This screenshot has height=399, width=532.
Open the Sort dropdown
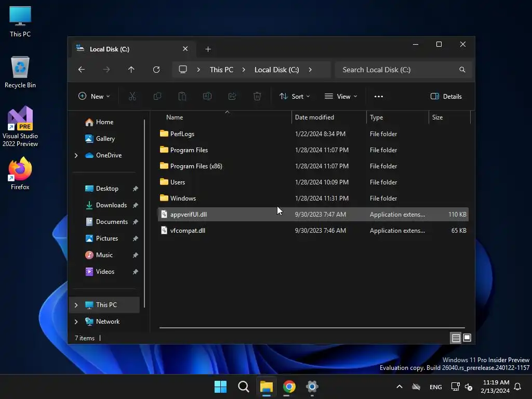[x=295, y=96]
